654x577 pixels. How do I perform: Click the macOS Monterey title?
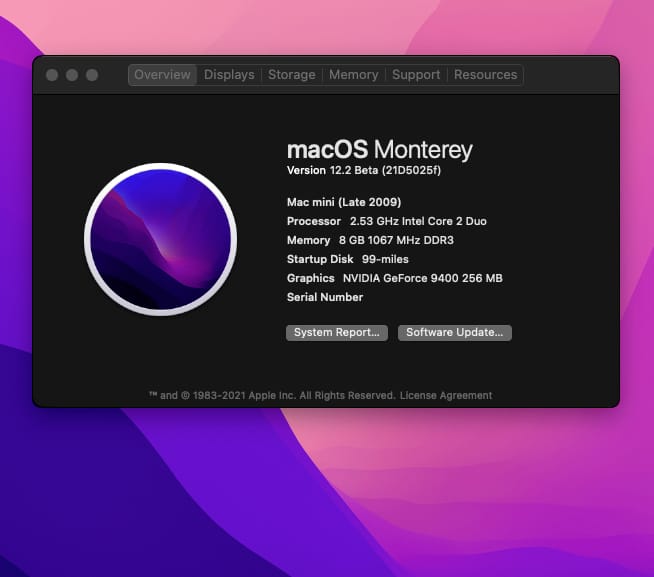(380, 149)
